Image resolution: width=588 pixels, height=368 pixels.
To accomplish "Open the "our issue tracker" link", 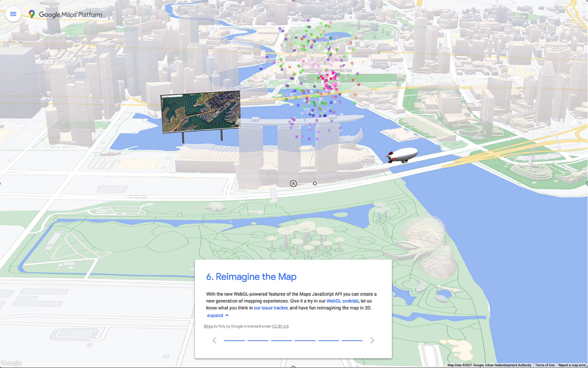I will 270,308.
